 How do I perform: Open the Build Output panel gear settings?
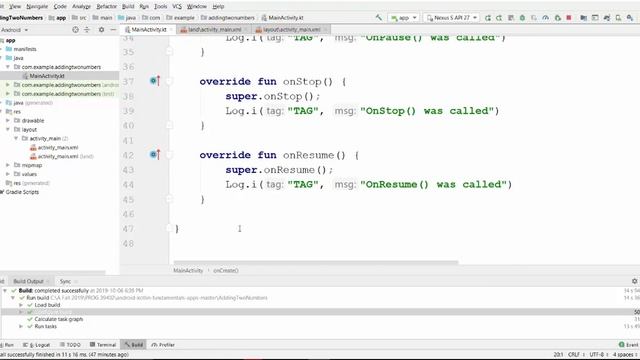[x=634, y=281]
